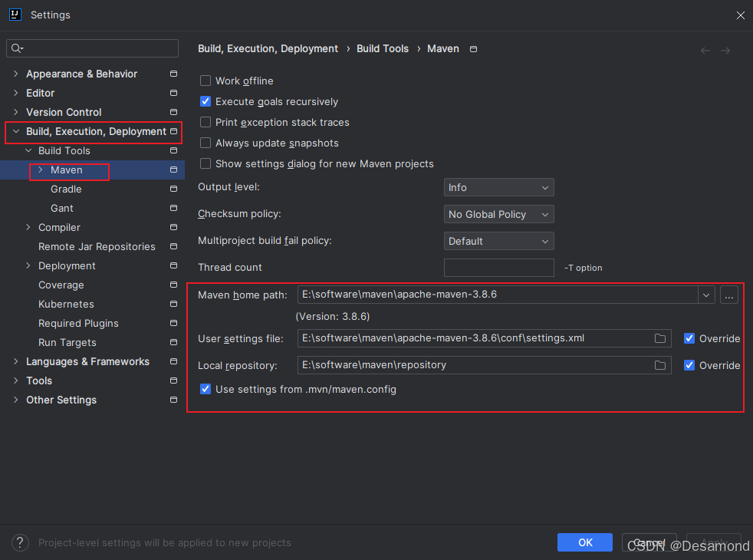Enable Always update snapshots checkbox
This screenshot has height=560, width=753.
(x=205, y=143)
